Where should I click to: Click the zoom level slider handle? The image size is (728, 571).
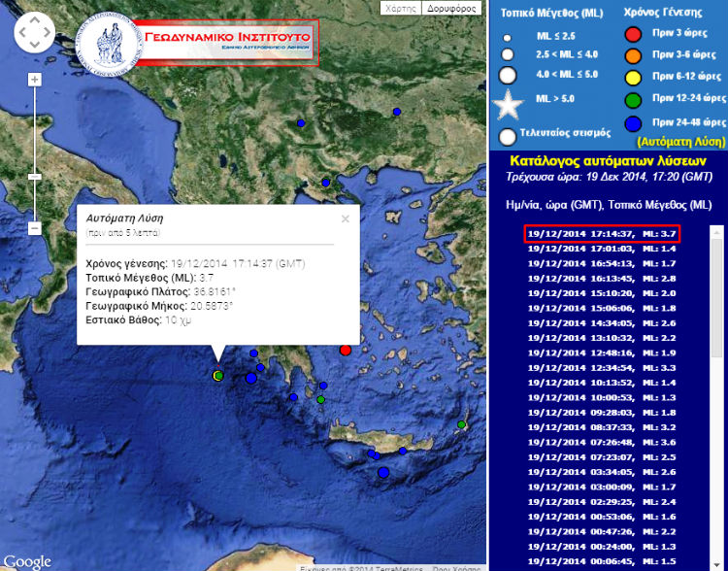35,177
